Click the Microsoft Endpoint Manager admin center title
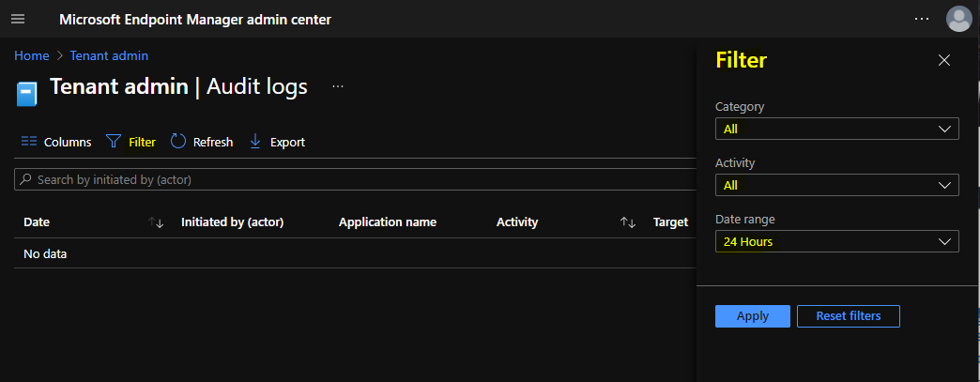 (195, 20)
